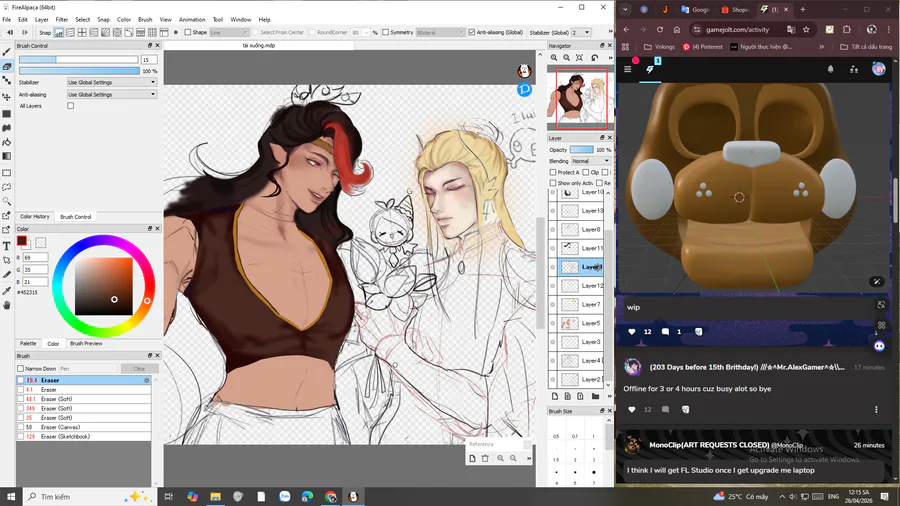Select the rectangular Select tool

pos(7,173)
